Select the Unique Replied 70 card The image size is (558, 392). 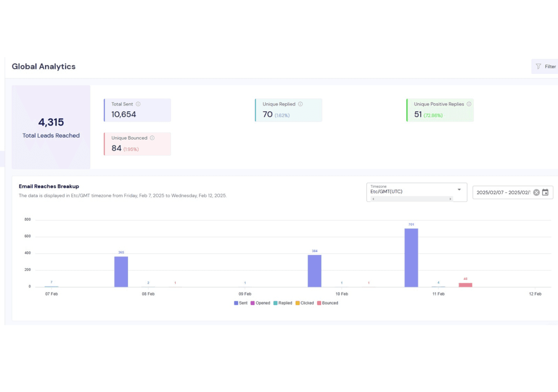pyautogui.click(x=288, y=110)
